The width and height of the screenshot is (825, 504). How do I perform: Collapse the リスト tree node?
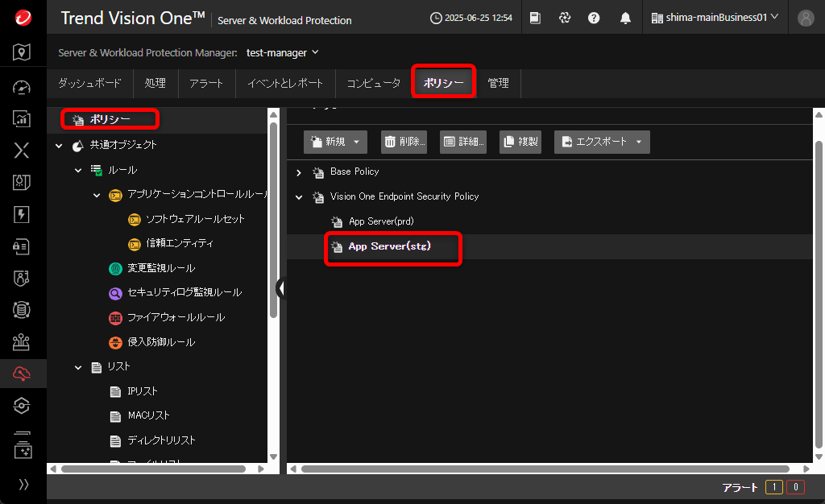point(78,367)
